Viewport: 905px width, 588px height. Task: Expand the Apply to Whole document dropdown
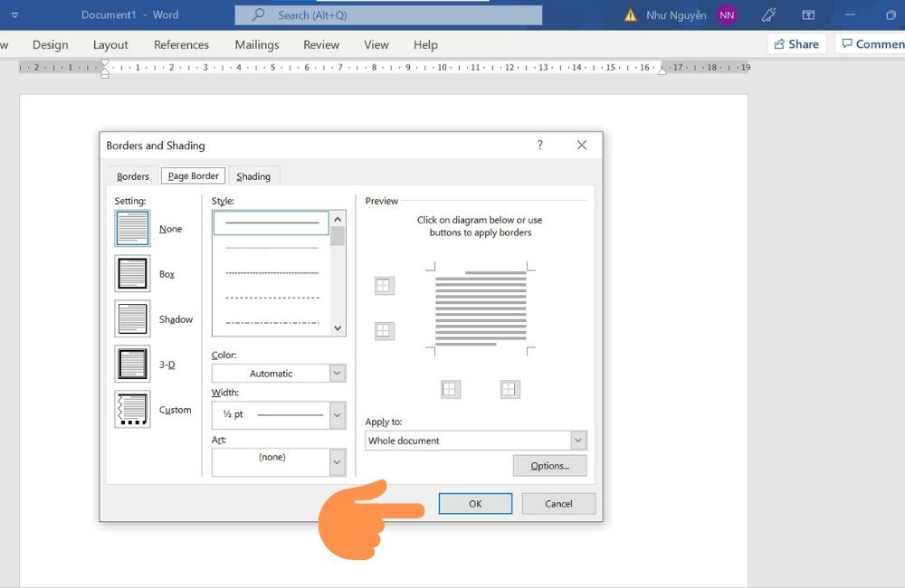coord(578,441)
